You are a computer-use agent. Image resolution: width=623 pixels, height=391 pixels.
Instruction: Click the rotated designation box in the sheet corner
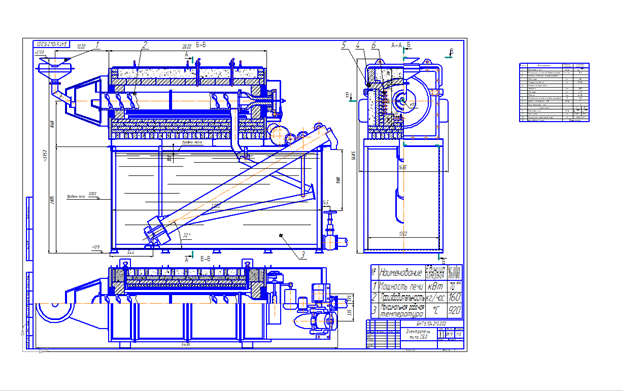point(52,45)
